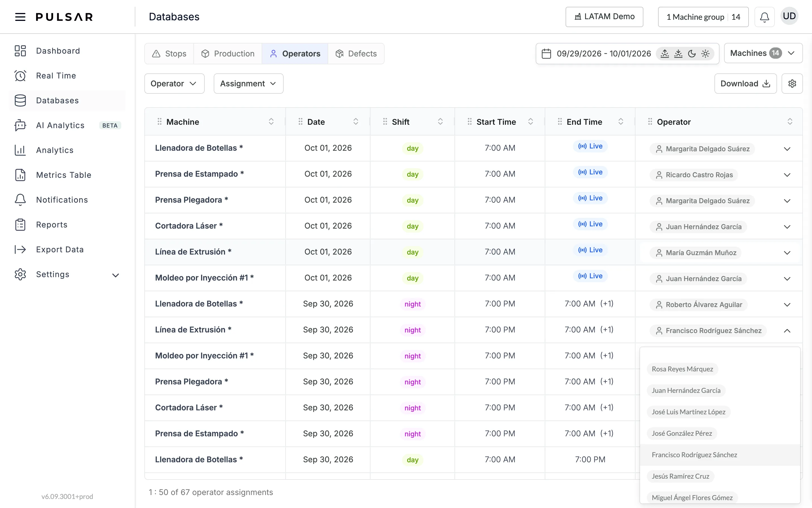Click the PULSAR logo
Image resolution: width=812 pixels, height=508 pixels.
point(64,17)
